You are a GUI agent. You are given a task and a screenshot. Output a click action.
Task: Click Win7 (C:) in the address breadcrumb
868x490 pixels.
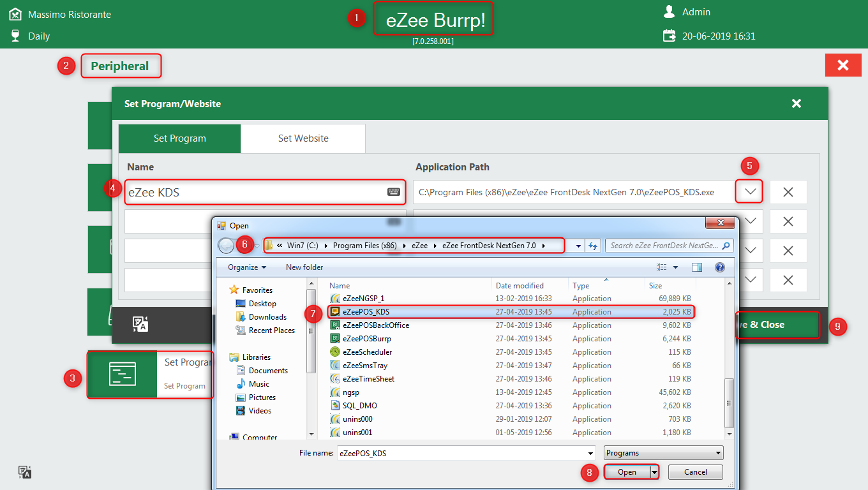[303, 246]
